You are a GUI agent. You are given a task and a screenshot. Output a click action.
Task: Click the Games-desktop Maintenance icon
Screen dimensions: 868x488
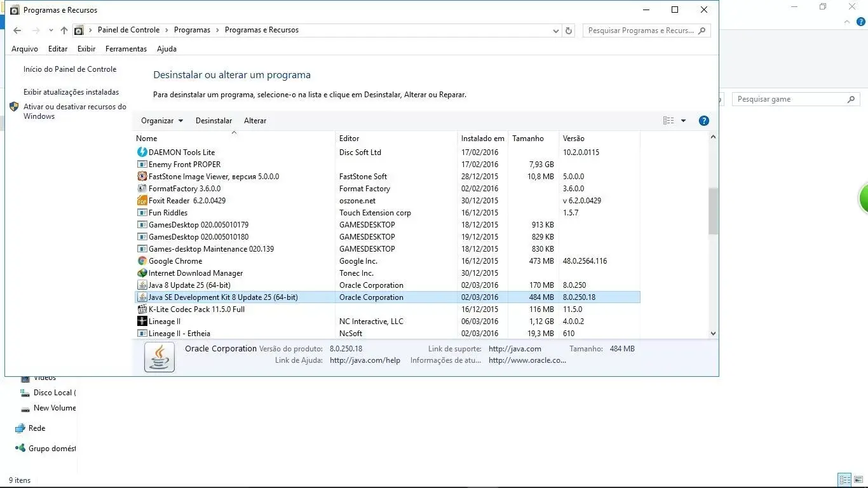(x=142, y=249)
